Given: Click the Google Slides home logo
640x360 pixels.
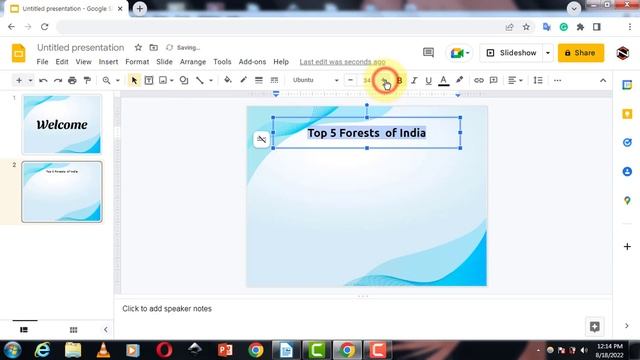Looking at the screenshot, I should 18,53.
